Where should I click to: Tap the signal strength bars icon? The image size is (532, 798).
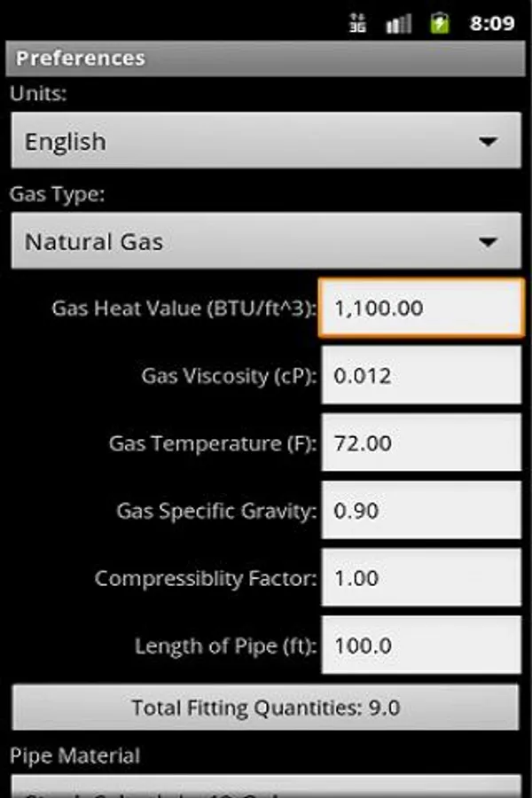tap(399, 23)
